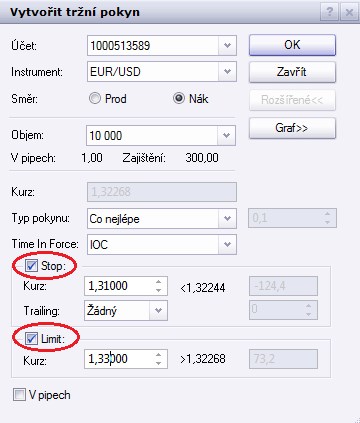This screenshot has height=423, width=360.
Task: Enable the V pipech checkbox
Action: click(19, 395)
